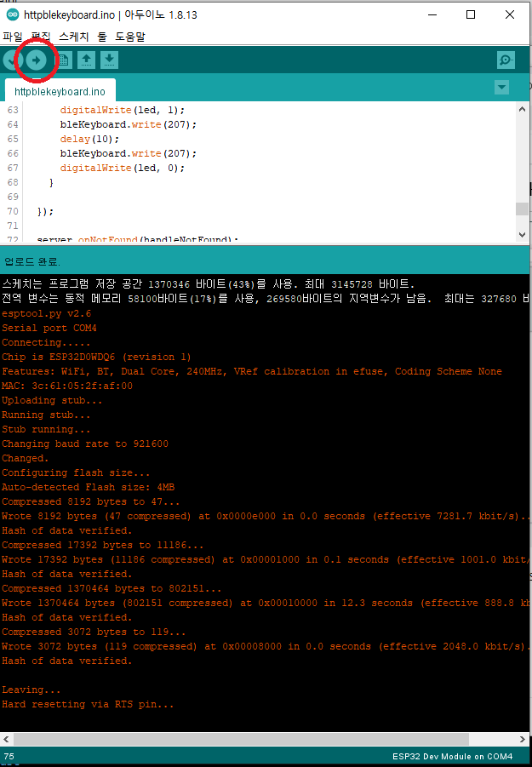Open the tab options dropdown arrow
This screenshot has width=532, height=767.
pyautogui.click(x=501, y=88)
